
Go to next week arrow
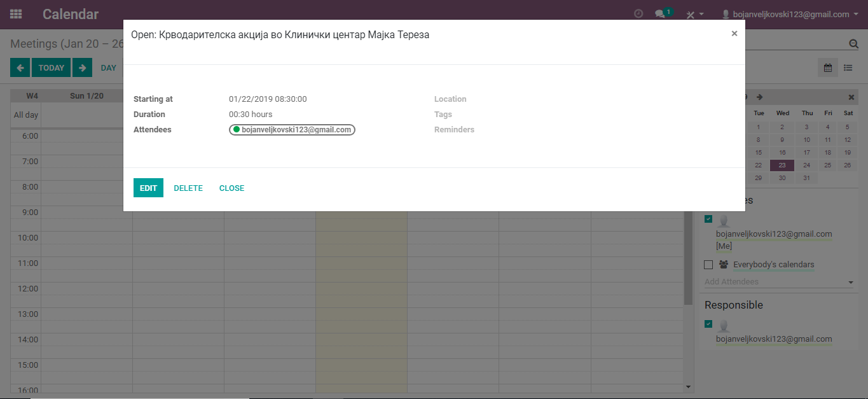[82, 67]
